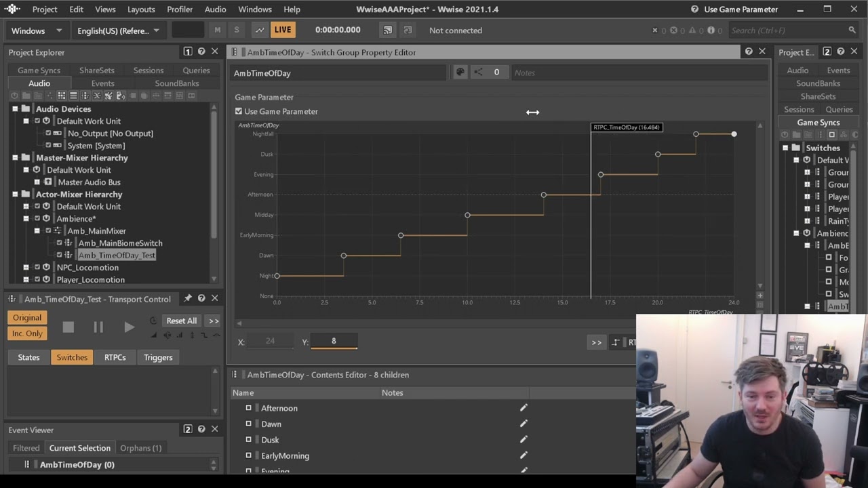Open the Filtered tab in Event Viewer
This screenshot has width=868, height=488.
[x=26, y=448]
